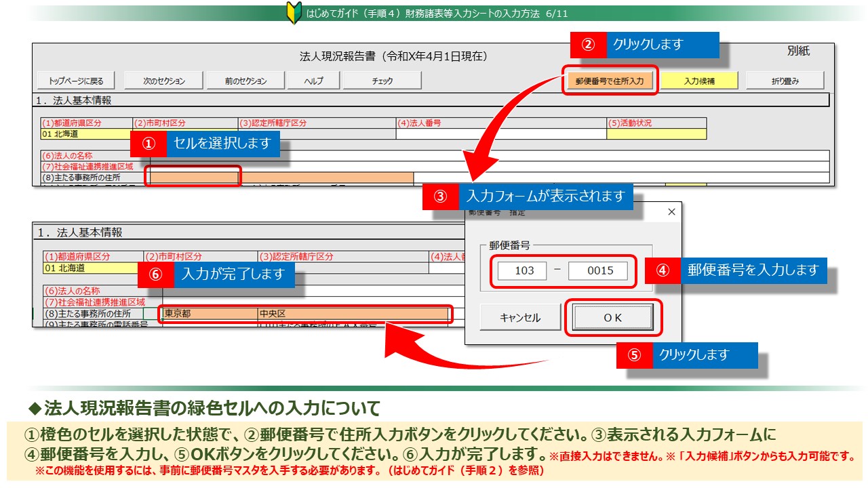This screenshot has height=488, width=868.
Task: Click the green-yellow beginner mark icon in header
Action: [294, 13]
